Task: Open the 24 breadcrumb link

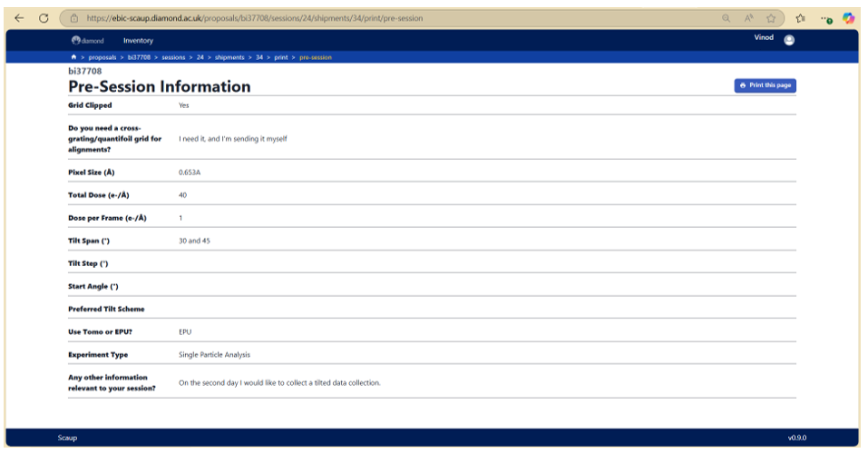Action: point(200,57)
